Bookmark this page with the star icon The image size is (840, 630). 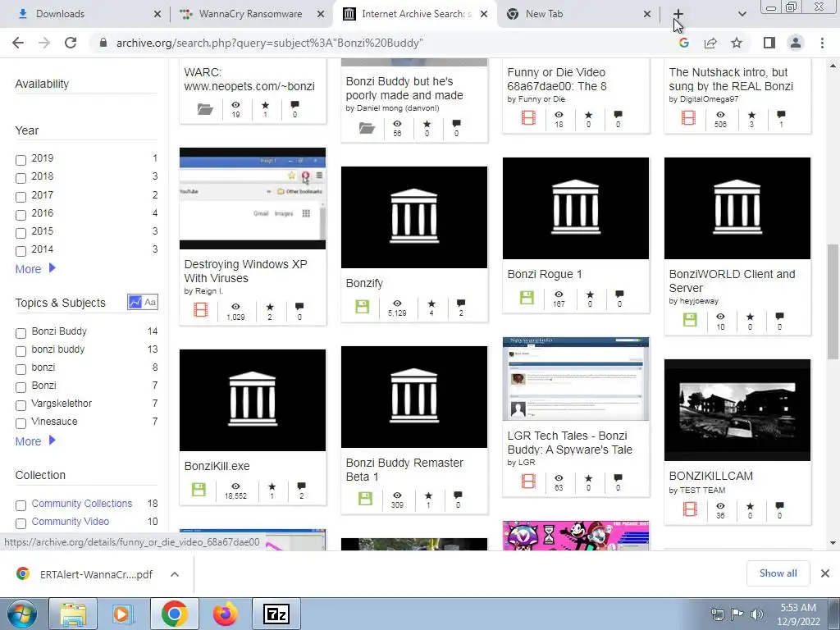[x=737, y=43]
